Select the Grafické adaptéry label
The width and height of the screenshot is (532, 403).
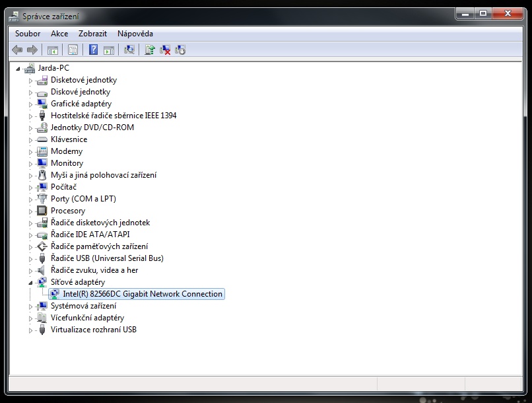81,104
